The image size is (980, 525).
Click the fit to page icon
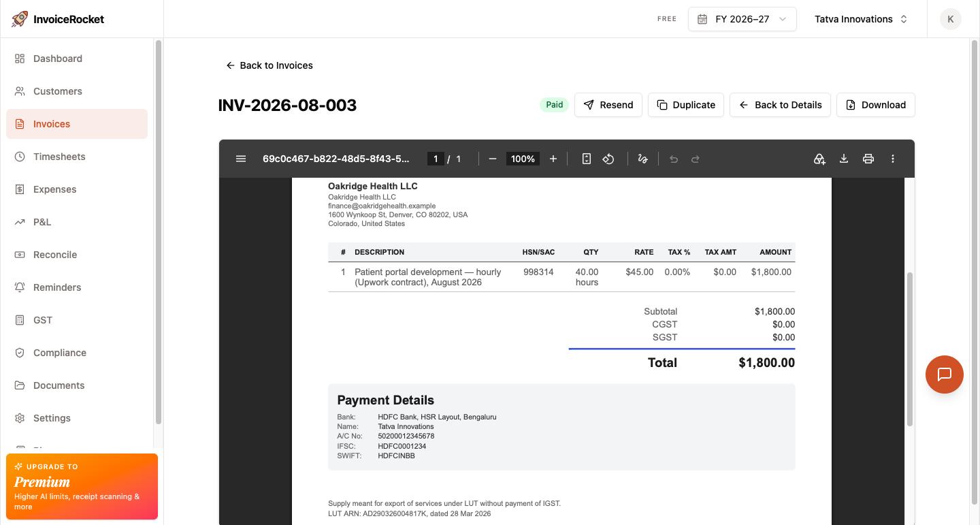(587, 159)
